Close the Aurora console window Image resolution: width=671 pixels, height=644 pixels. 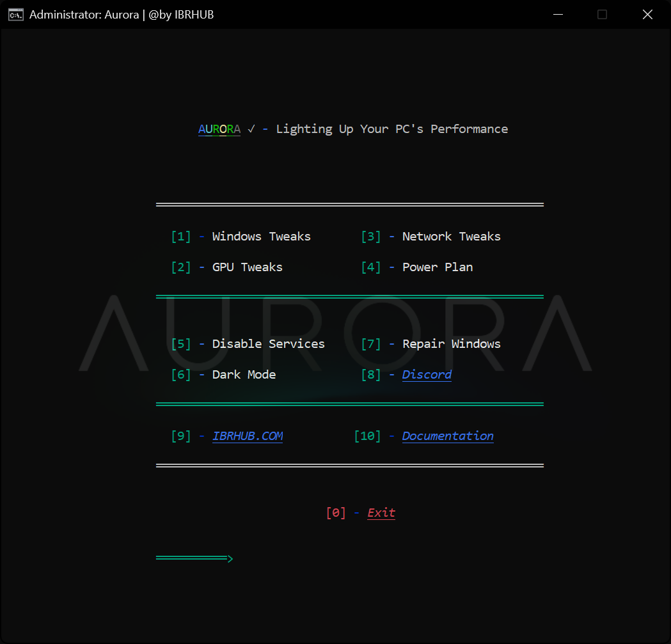(647, 15)
